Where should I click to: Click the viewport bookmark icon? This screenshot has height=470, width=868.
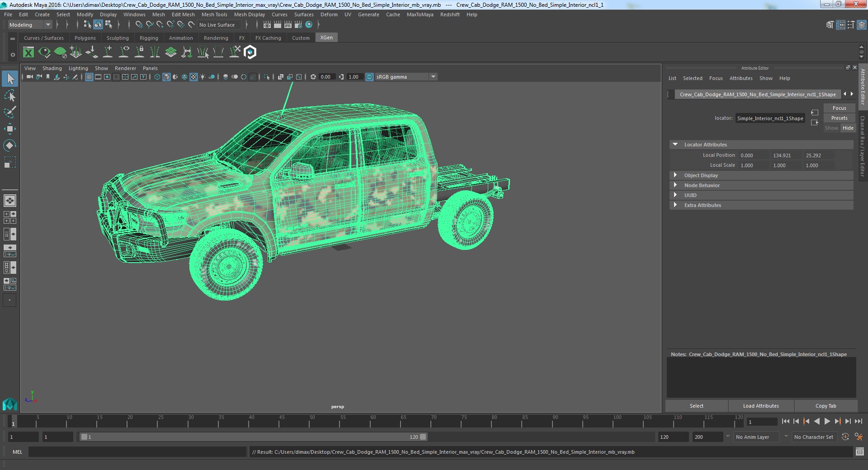[48, 77]
